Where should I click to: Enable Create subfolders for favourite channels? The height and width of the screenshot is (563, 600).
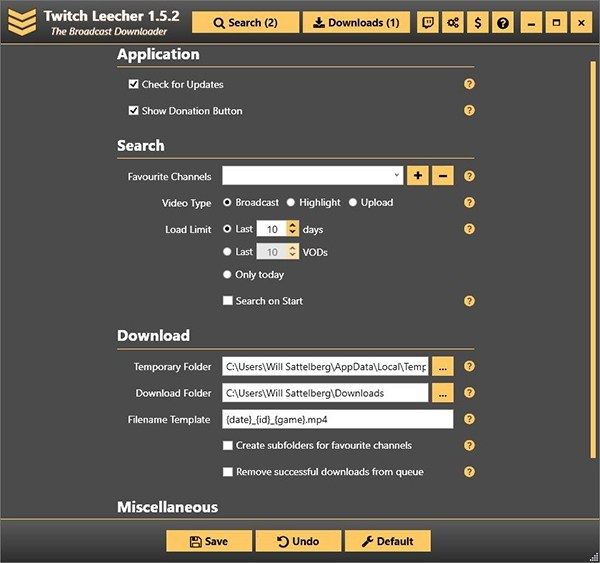228,446
